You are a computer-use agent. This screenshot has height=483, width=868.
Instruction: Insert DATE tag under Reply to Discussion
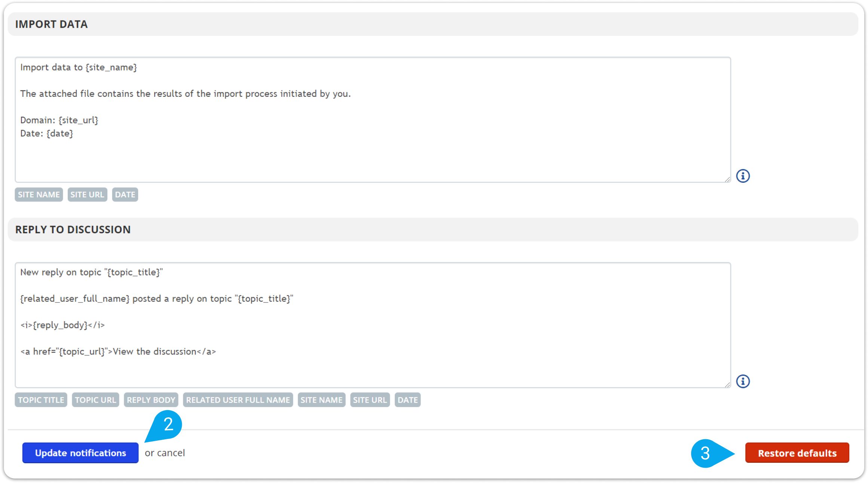pos(408,400)
